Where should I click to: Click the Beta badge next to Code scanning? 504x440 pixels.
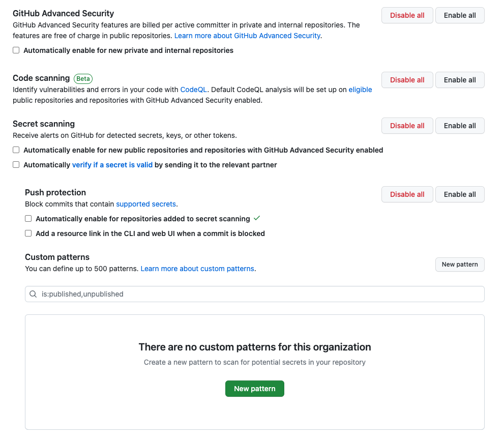point(83,78)
